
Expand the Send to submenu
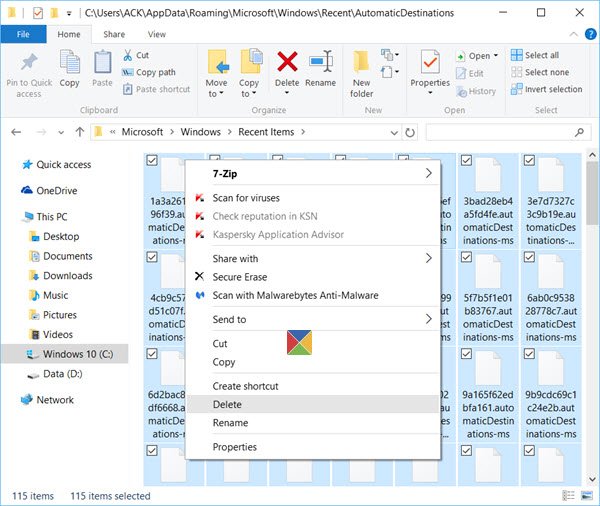(x=429, y=319)
